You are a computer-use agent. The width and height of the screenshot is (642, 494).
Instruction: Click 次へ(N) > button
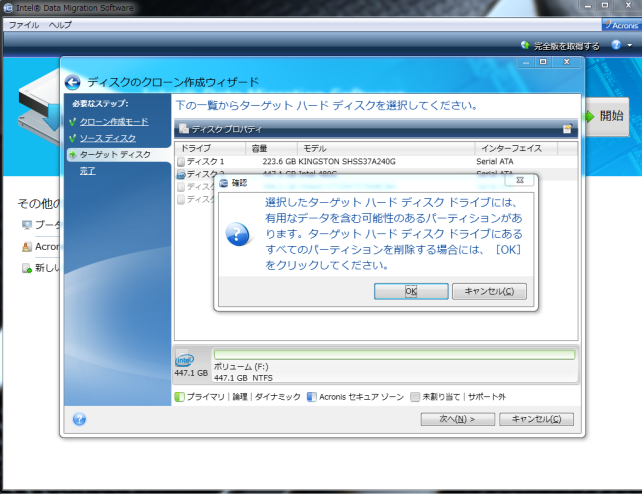(458, 419)
